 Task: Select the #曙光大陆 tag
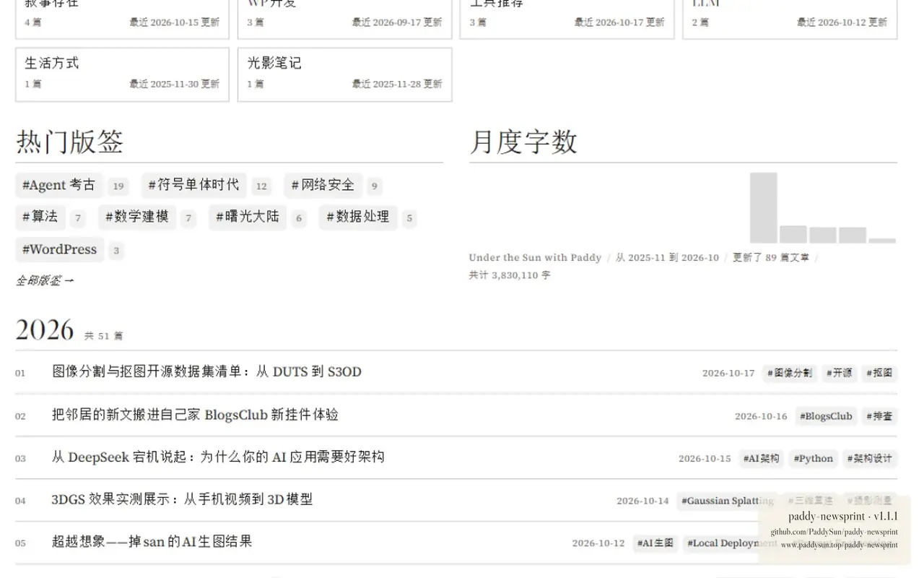(x=248, y=217)
